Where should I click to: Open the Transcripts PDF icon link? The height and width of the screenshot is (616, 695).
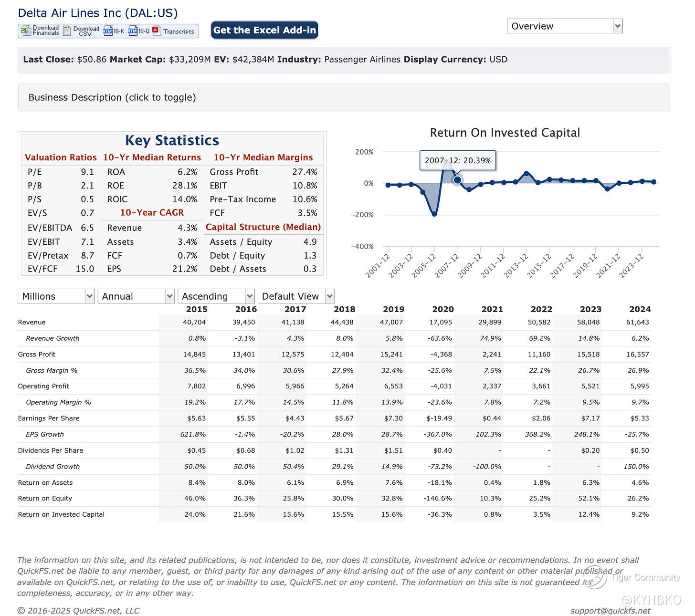coord(174,31)
